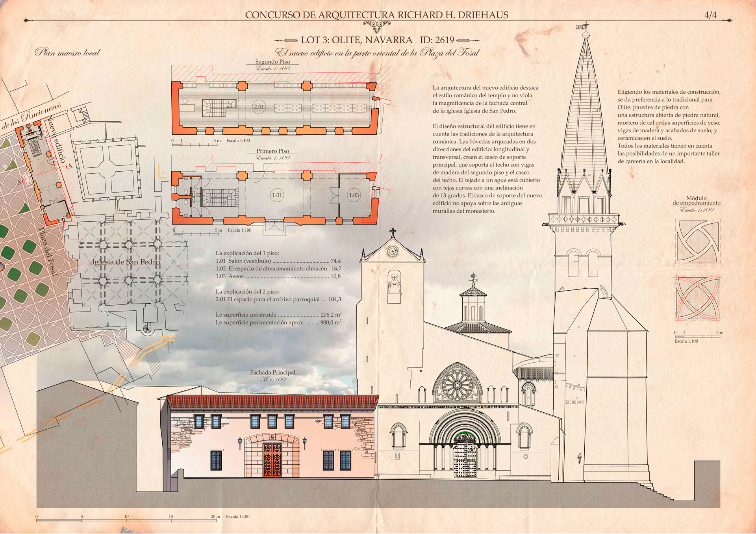The image size is (756, 534).
Task: Click the "Fachada Principal" label
Action: pyautogui.click(x=272, y=372)
